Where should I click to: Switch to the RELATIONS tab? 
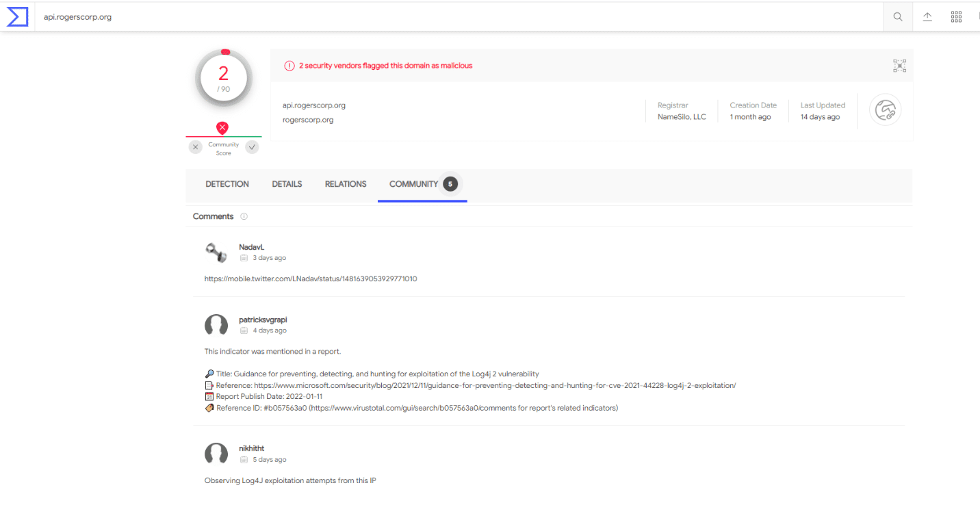coord(346,184)
